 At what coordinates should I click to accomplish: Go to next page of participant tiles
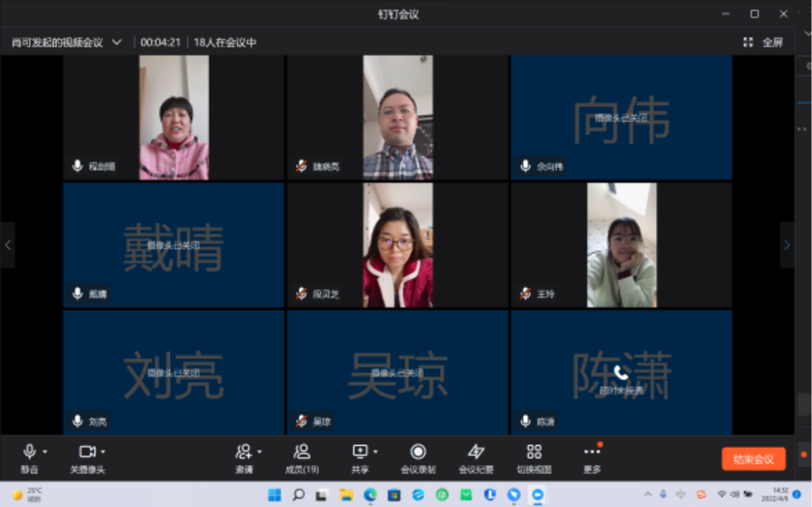pos(787,245)
